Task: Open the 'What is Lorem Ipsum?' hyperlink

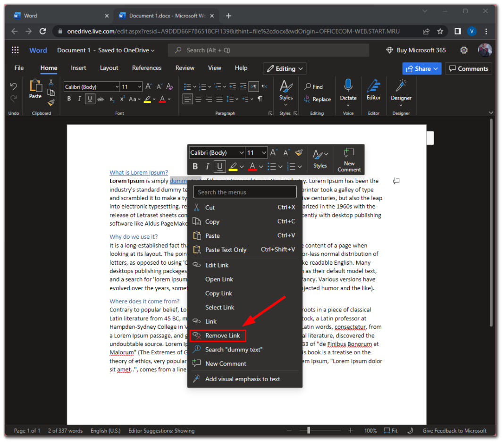Action: pos(138,172)
